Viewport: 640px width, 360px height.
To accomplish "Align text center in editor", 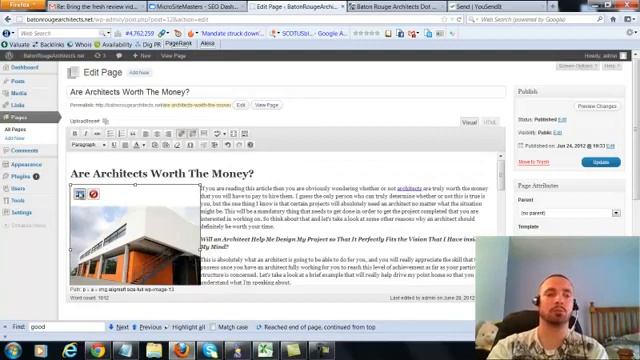I will pyautogui.click(x=157, y=133).
